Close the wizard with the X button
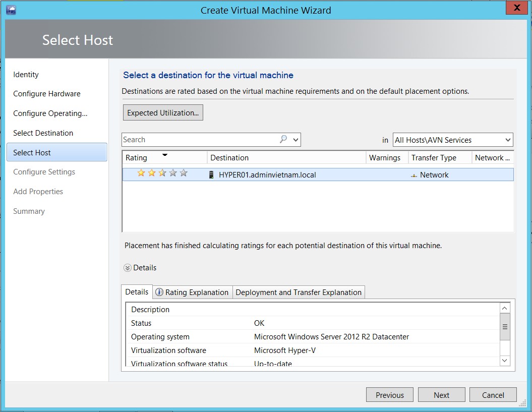This screenshot has width=532, height=412. click(517, 8)
